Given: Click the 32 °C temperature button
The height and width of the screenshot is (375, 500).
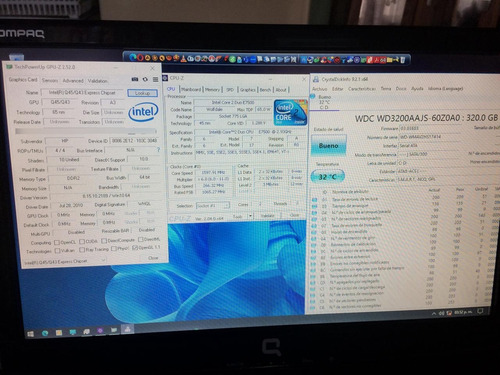Looking at the screenshot, I should click(x=327, y=176).
